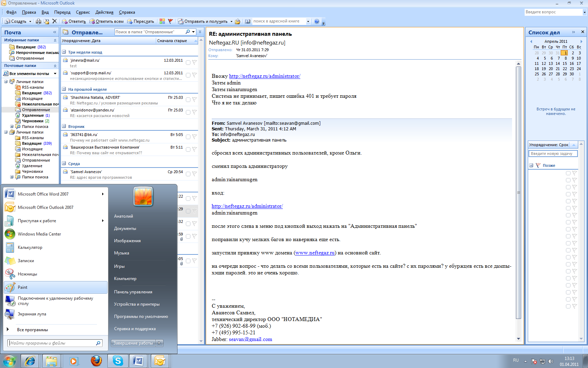Toggle category box for '363741@bk.ru' message
This screenshot has width=588, height=368.
(x=188, y=137)
